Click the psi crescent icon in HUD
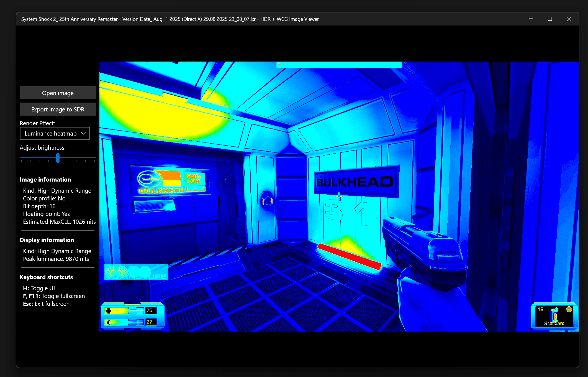The width and height of the screenshot is (588, 377). coord(109,322)
